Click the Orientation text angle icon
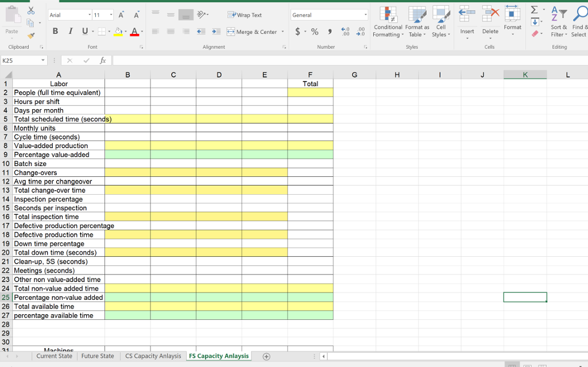The width and height of the screenshot is (588, 367). 203,14
